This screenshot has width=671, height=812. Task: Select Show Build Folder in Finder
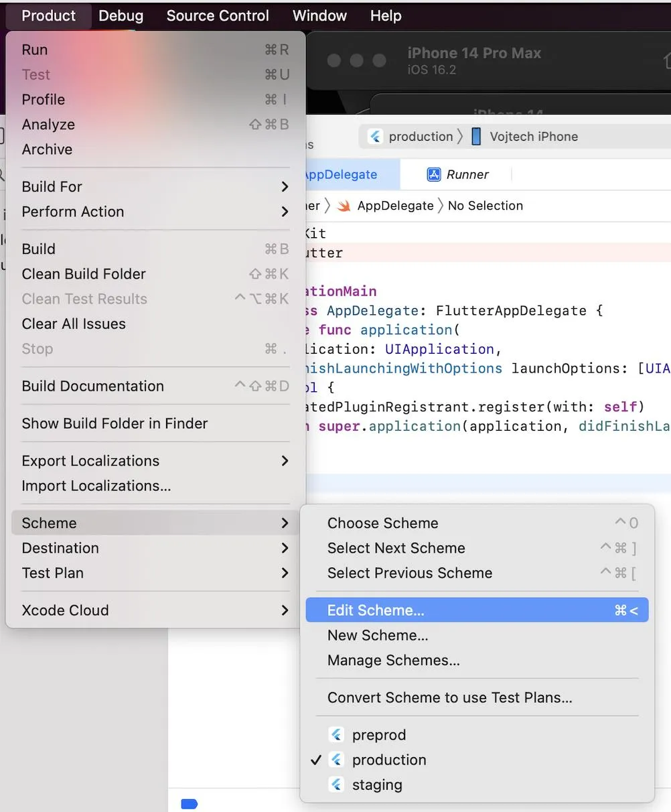click(x=155, y=423)
